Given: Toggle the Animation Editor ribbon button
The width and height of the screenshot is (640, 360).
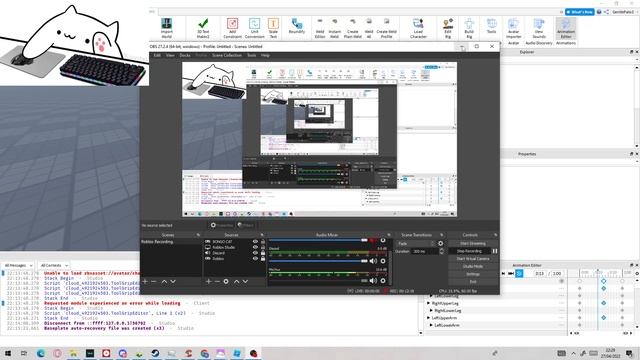Looking at the screenshot, I should 566,28.
